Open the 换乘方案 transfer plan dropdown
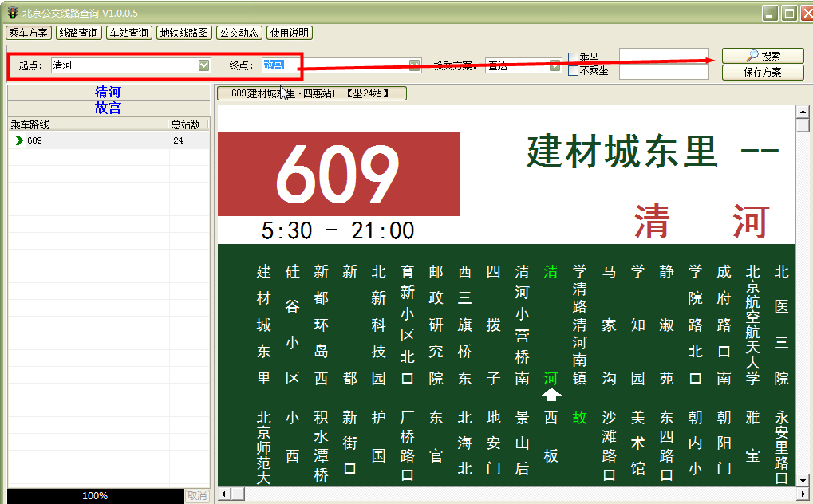 click(555, 65)
